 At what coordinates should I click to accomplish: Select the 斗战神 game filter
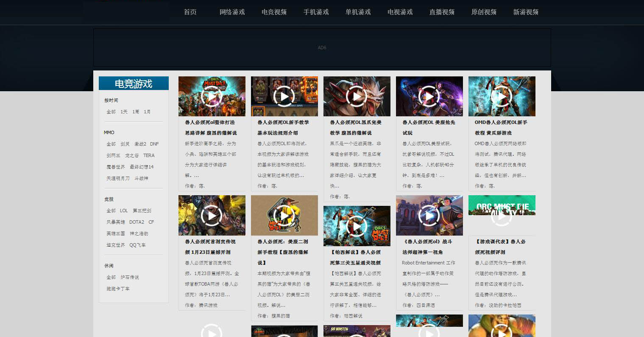(x=142, y=178)
